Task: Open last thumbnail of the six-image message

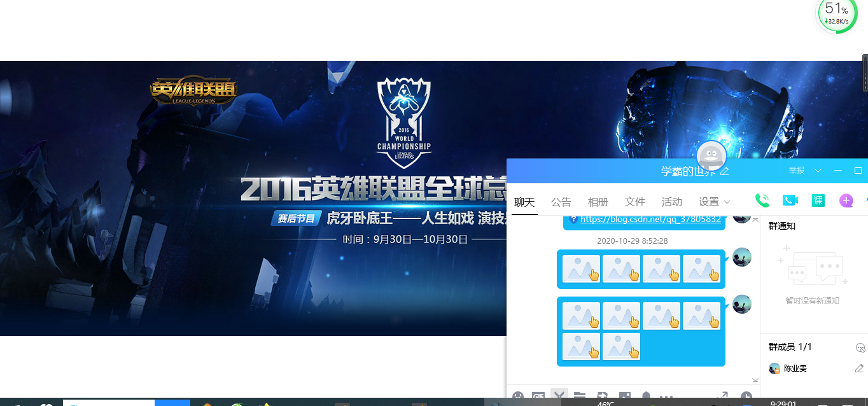Action: (x=622, y=346)
